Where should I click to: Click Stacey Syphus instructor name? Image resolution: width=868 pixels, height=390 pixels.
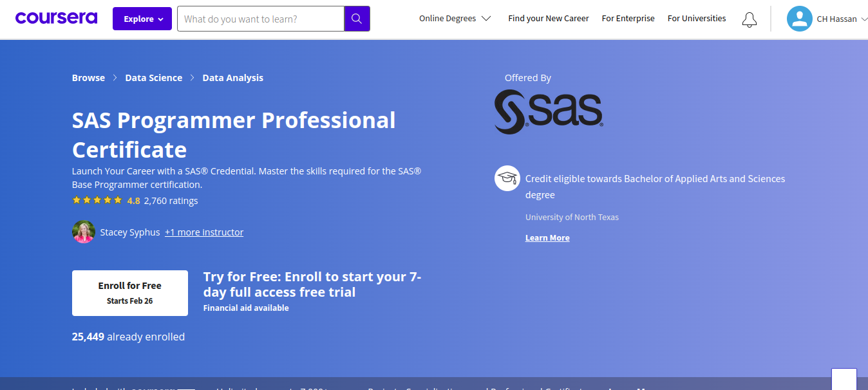click(x=130, y=232)
